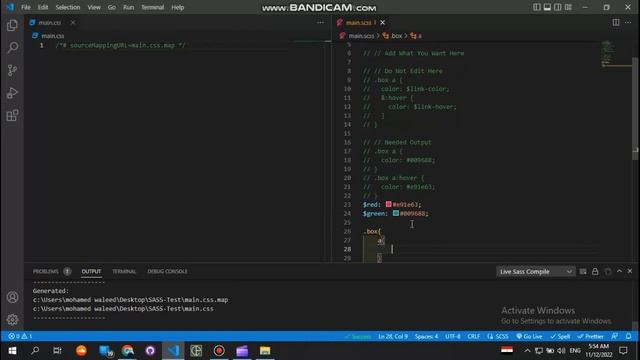Open the Accounts menu icon
The height and width of the screenshot is (360, 640).
[12, 297]
